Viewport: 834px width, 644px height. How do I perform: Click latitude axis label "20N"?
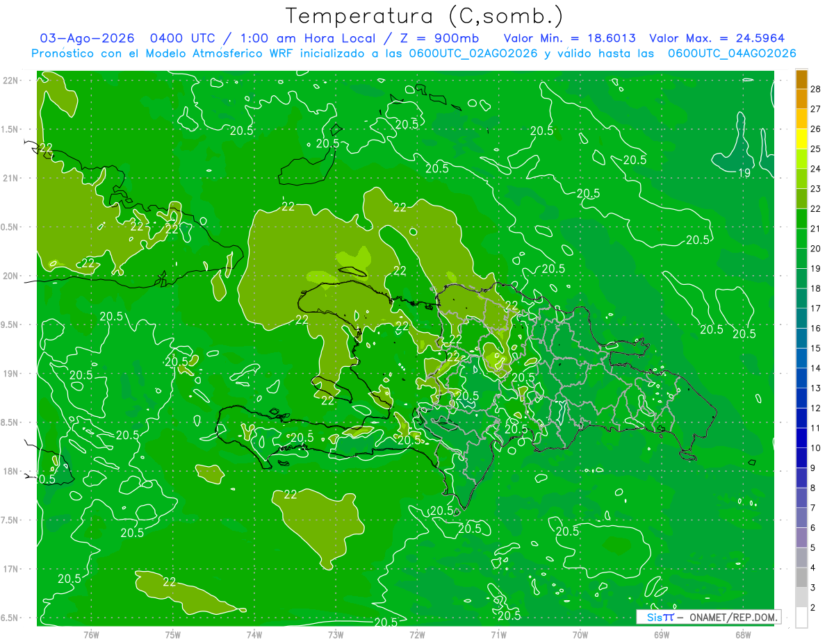(10, 276)
